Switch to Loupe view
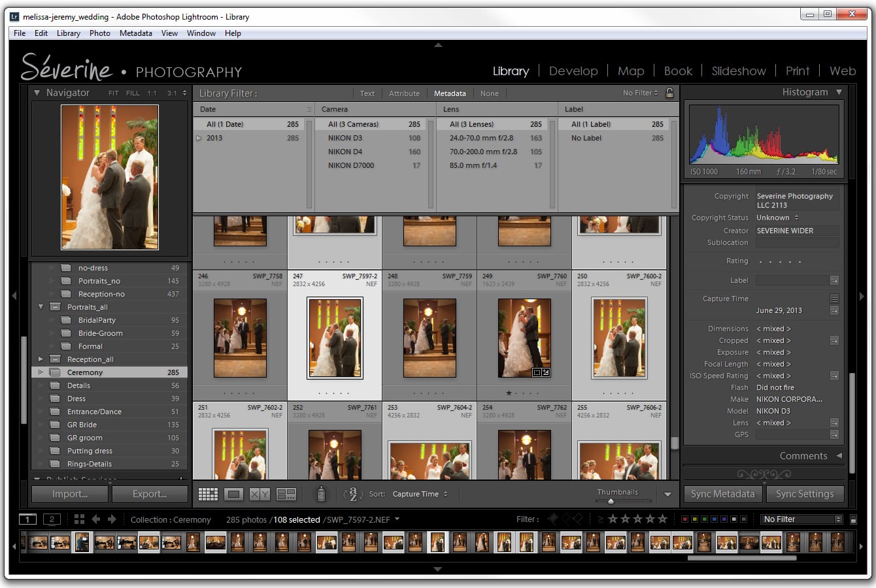 tap(233, 494)
